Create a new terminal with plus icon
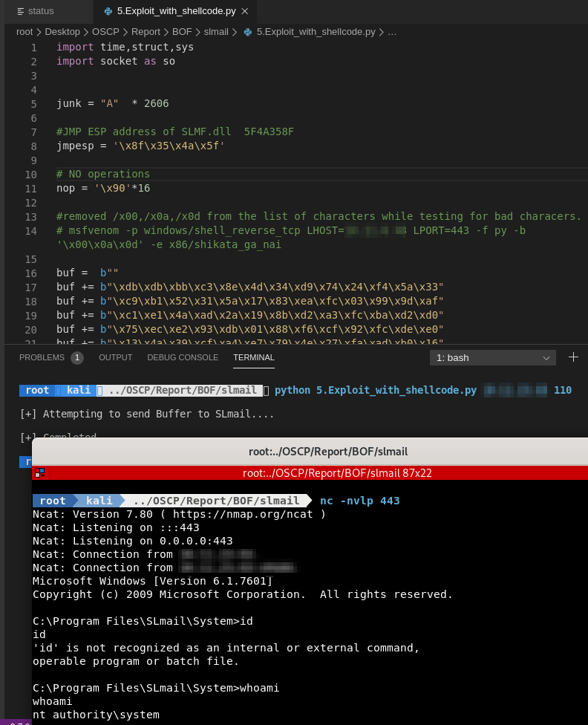This screenshot has height=725, width=588. tap(573, 357)
